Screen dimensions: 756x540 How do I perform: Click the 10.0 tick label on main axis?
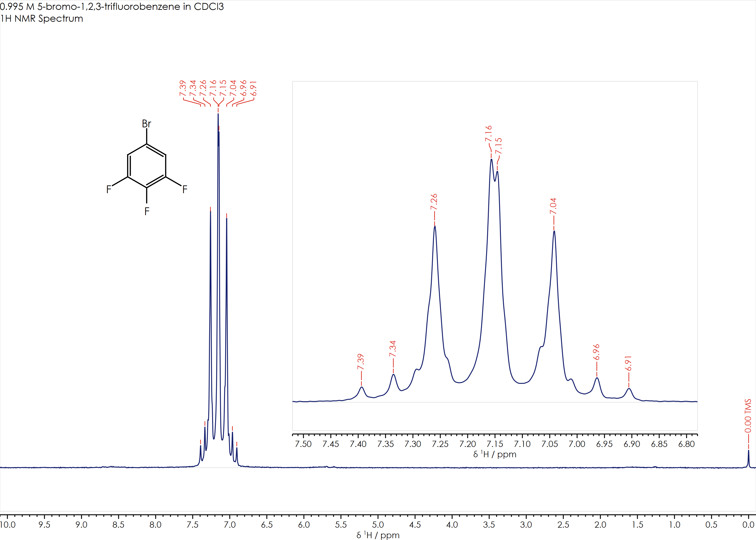[8, 525]
